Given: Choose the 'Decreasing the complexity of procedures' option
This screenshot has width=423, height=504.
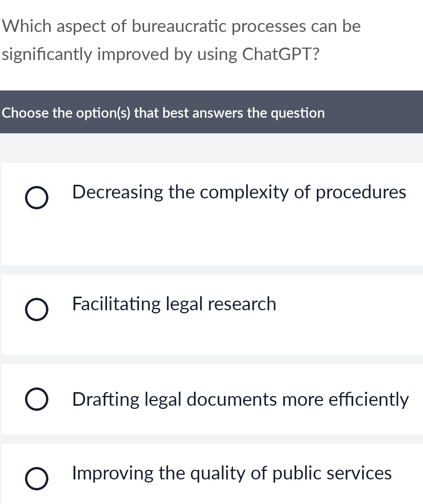Looking at the screenshot, I should (238, 192).
